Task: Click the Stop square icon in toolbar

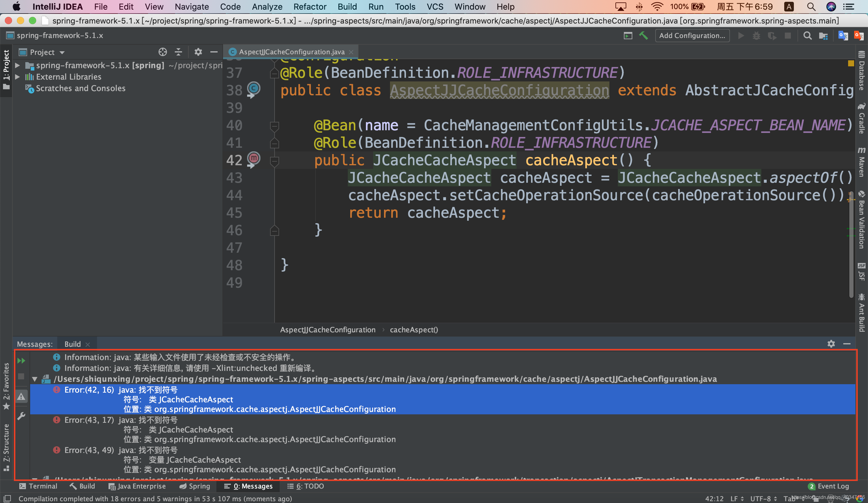Action: [x=788, y=36]
